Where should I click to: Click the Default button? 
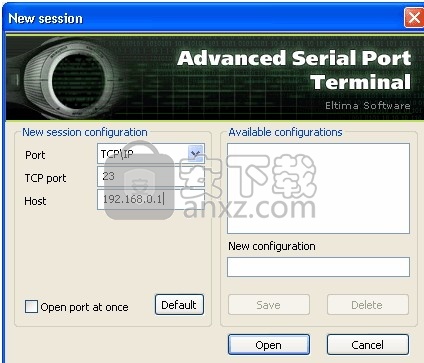(179, 305)
